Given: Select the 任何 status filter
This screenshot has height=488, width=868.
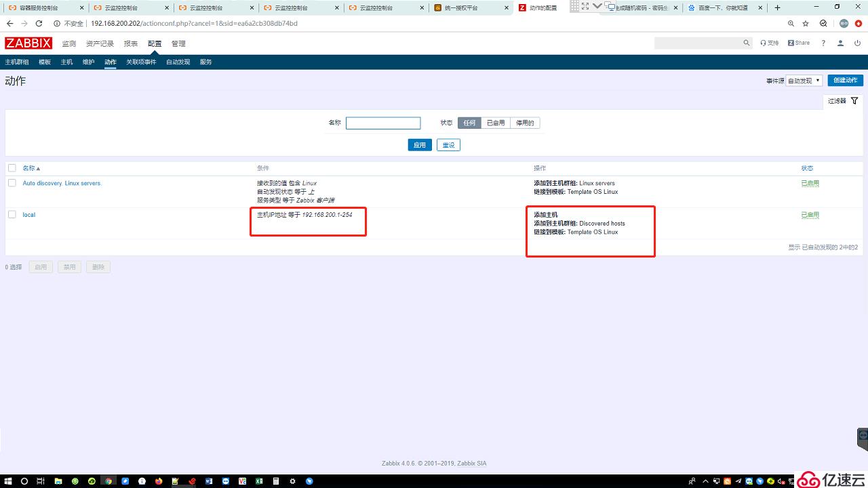Looking at the screenshot, I should 469,123.
